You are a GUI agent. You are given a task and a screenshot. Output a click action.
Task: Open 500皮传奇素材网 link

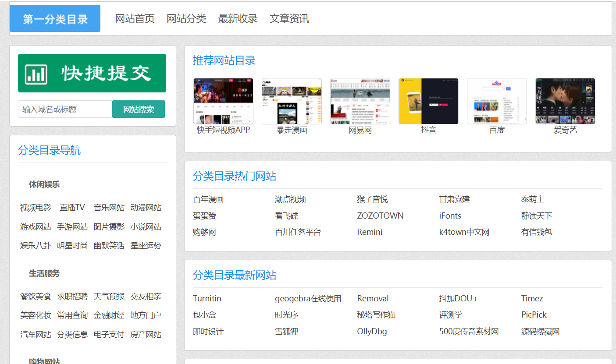pyautogui.click(x=469, y=332)
